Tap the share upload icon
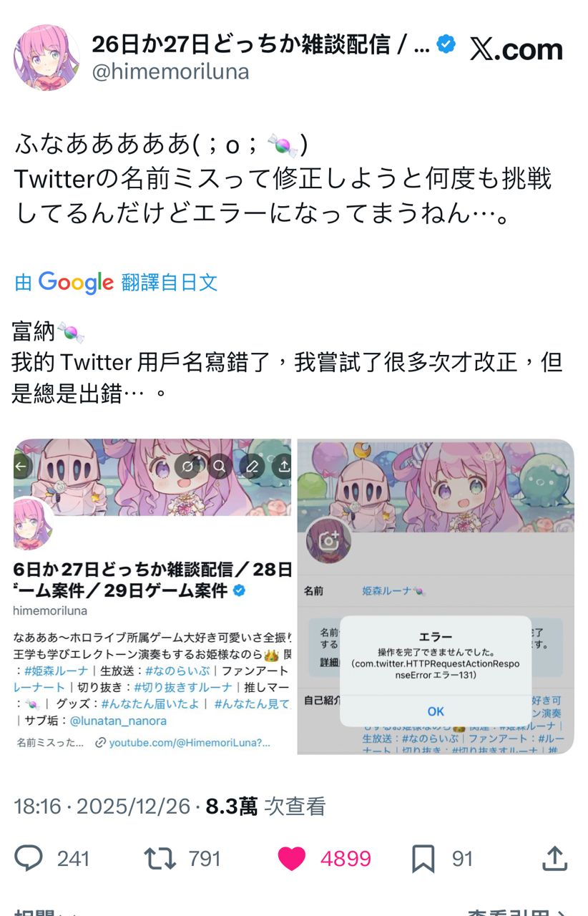Screen dimensions: 588x916 (x=555, y=858)
